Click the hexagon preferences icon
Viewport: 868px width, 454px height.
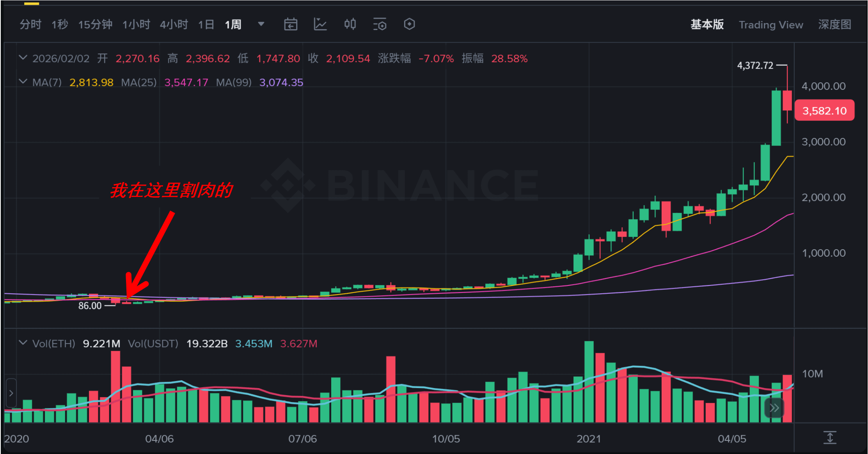tap(409, 25)
